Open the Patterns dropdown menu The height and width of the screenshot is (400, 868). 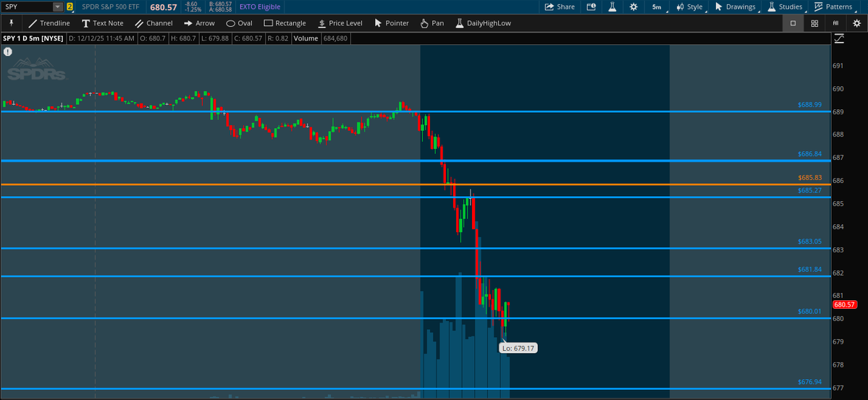[x=835, y=7]
